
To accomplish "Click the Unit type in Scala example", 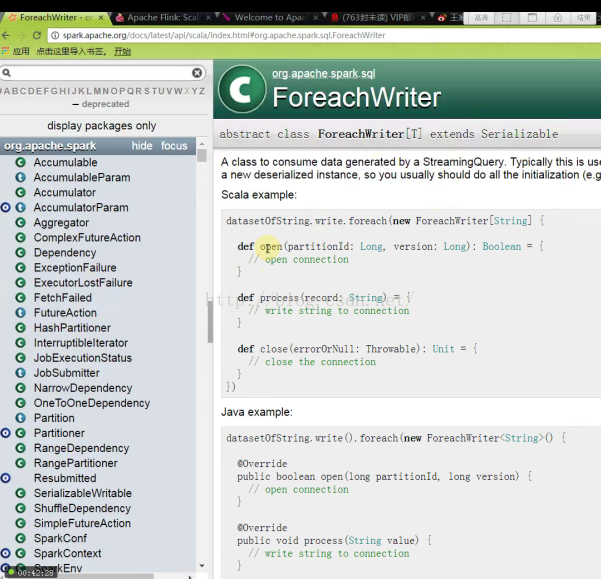I will (443, 349).
